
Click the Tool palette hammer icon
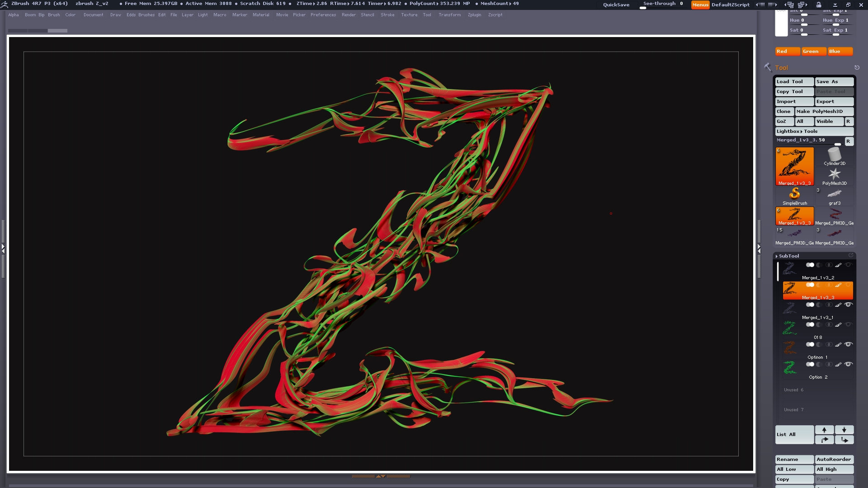coord(768,67)
